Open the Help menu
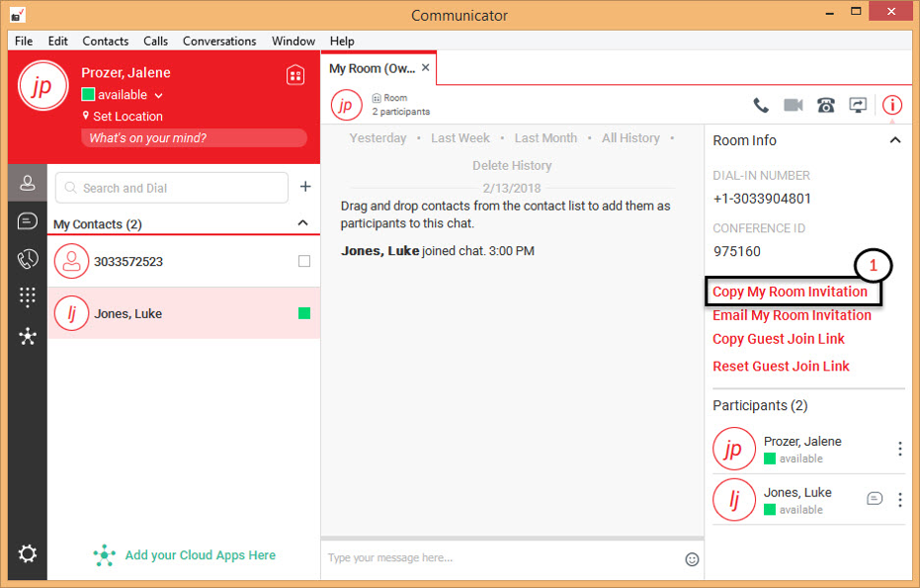Image resolution: width=920 pixels, height=588 pixels. point(342,42)
